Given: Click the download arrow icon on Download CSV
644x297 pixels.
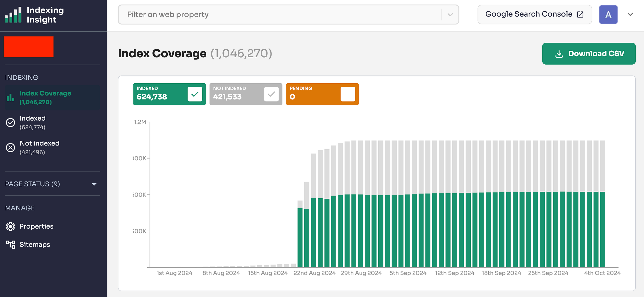Looking at the screenshot, I should coord(559,54).
